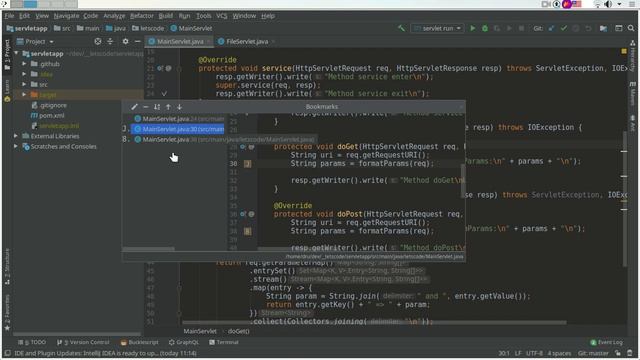Collapse all nodes in Project panel
This screenshot has width=640, height=360.
110,41
